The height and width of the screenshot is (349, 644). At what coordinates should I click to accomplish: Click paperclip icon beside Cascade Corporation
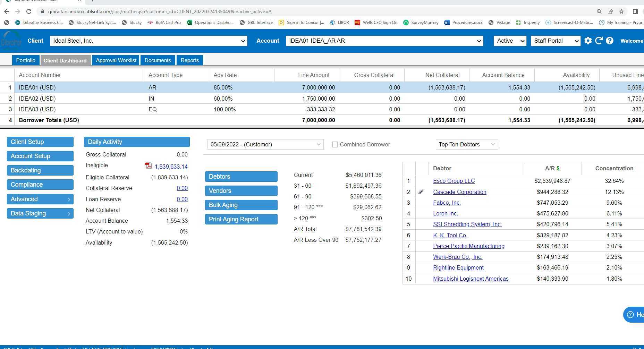pos(421,192)
